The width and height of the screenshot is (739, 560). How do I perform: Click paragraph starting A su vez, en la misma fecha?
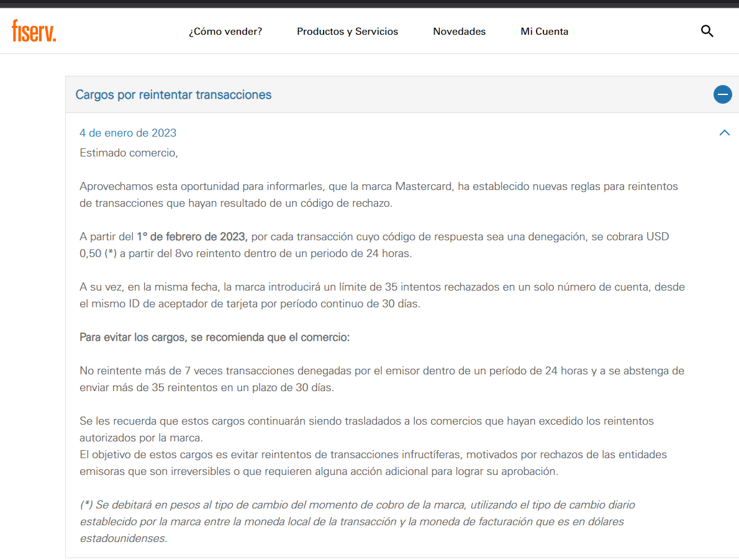click(x=382, y=296)
